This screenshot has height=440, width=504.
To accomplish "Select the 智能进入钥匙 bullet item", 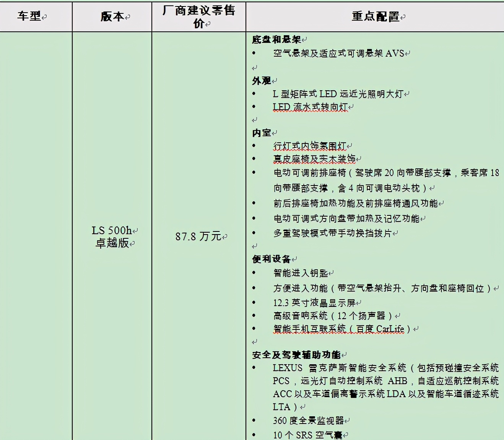I will [x=300, y=273].
